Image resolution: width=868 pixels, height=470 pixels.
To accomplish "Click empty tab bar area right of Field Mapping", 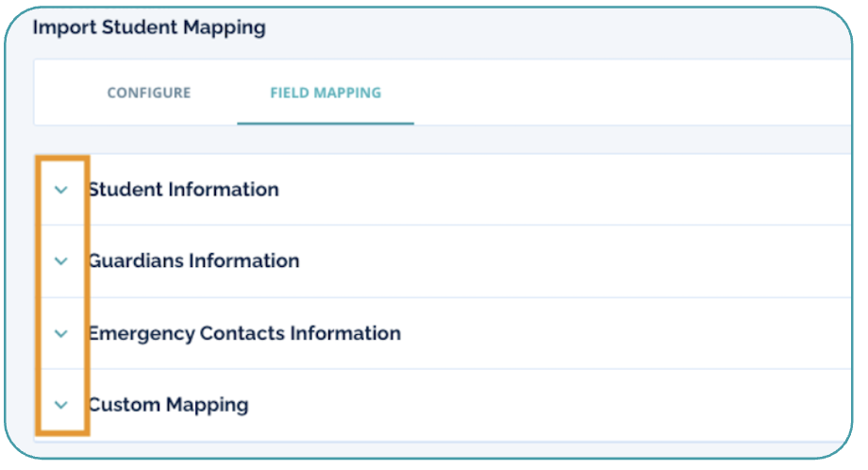I will point(613,93).
